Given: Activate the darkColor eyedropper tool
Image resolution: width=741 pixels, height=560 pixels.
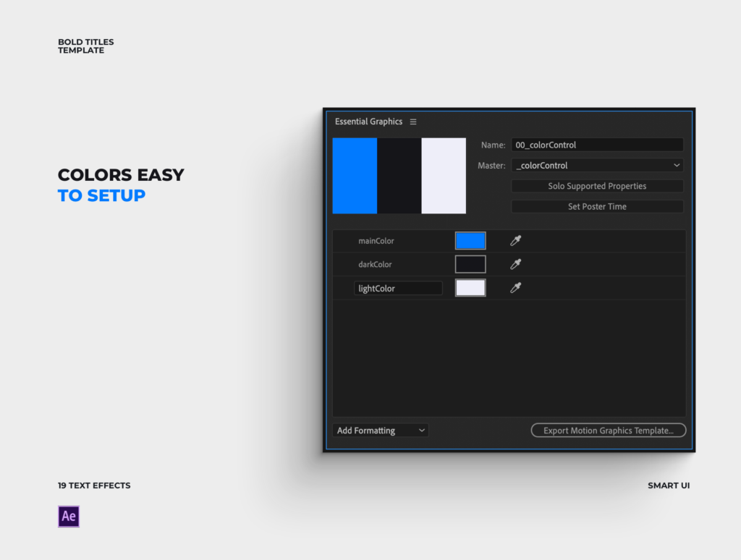Looking at the screenshot, I should tap(515, 264).
